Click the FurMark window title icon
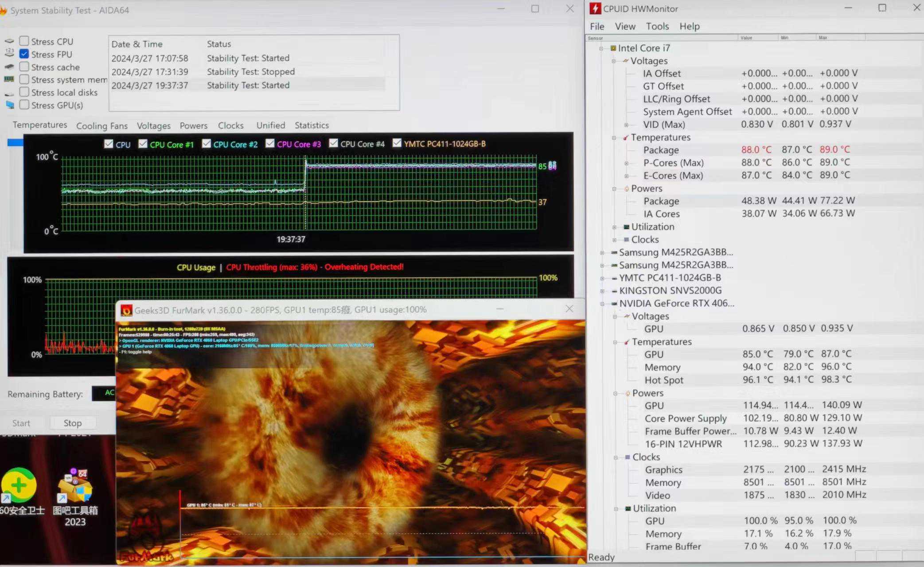924x567 pixels. click(126, 310)
